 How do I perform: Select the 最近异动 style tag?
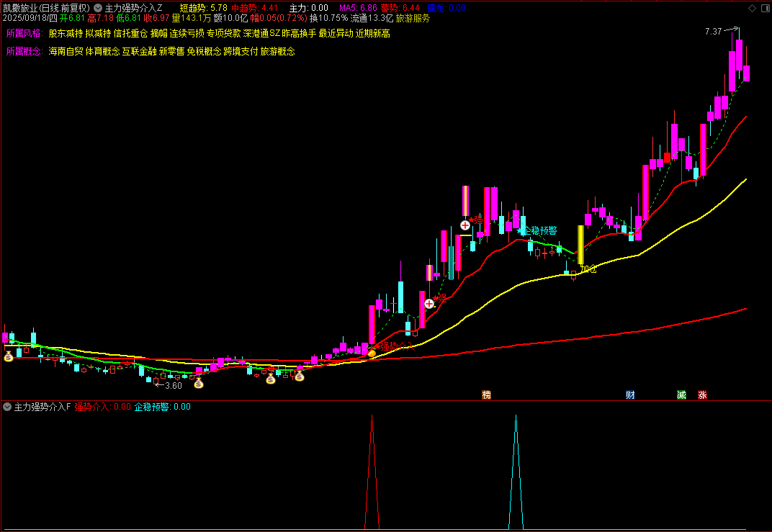point(336,33)
